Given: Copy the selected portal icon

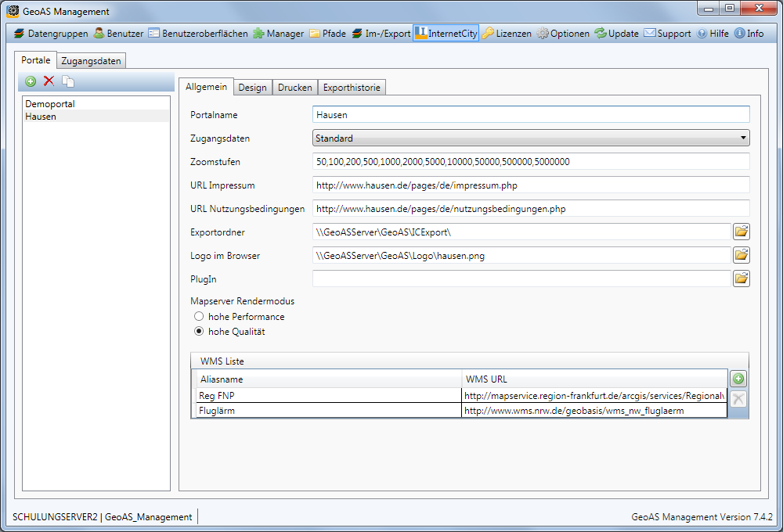Looking at the screenshot, I should pyautogui.click(x=68, y=81).
